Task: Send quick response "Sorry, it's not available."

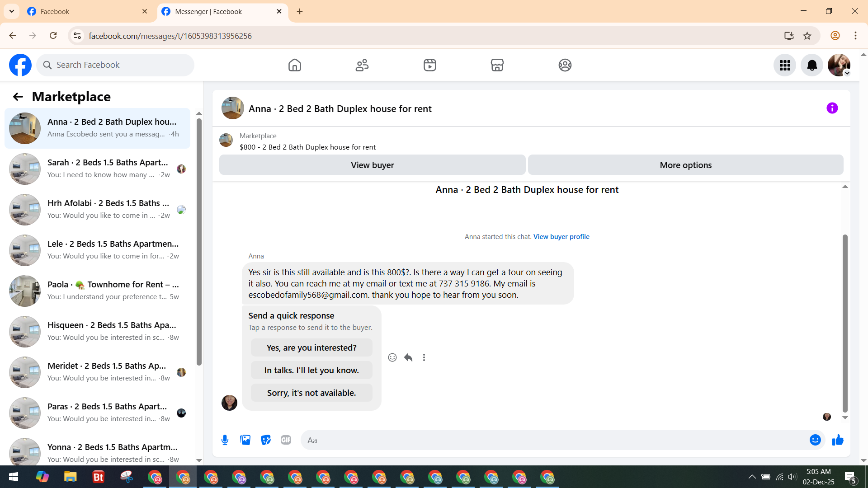Action: (x=311, y=393)
